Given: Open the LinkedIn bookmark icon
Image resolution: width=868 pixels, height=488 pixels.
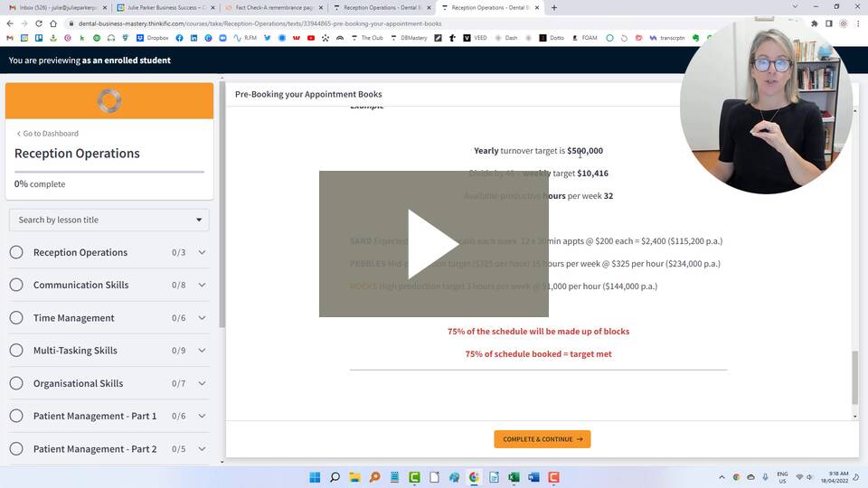Looking at the screenshot, I should 193,38.
